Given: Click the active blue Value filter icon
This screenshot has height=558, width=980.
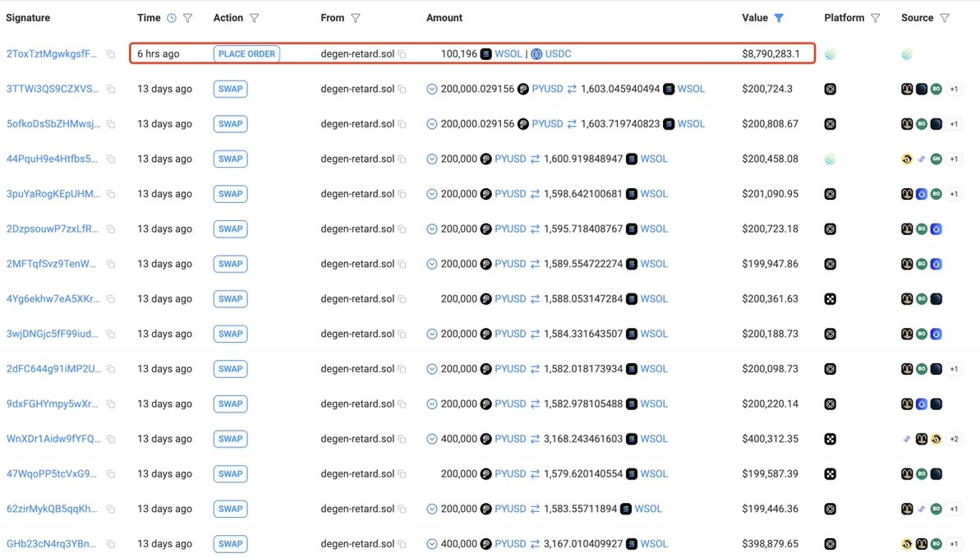Looking at the screenshot, I should 777,17.
